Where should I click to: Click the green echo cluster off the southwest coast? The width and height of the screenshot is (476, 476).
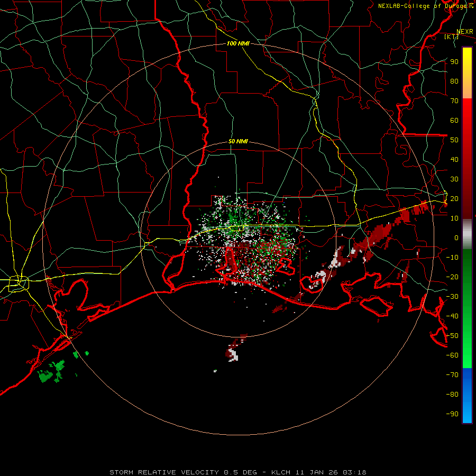point(52,372)
